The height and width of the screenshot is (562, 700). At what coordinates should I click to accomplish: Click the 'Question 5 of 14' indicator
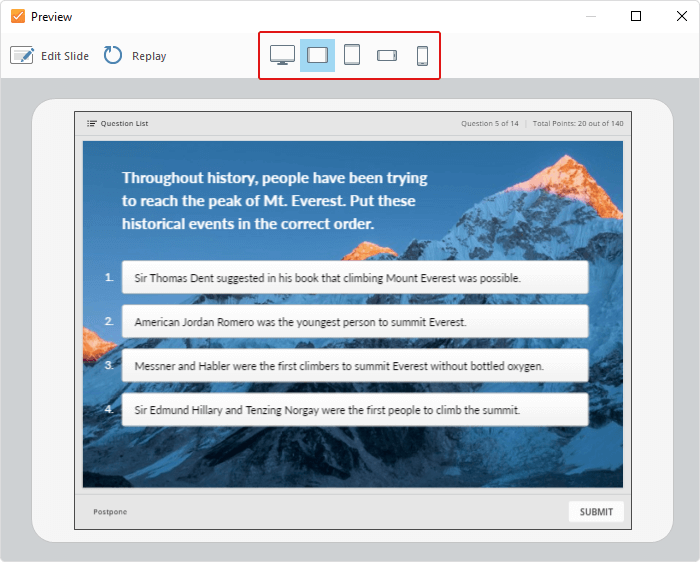point(490,124)
